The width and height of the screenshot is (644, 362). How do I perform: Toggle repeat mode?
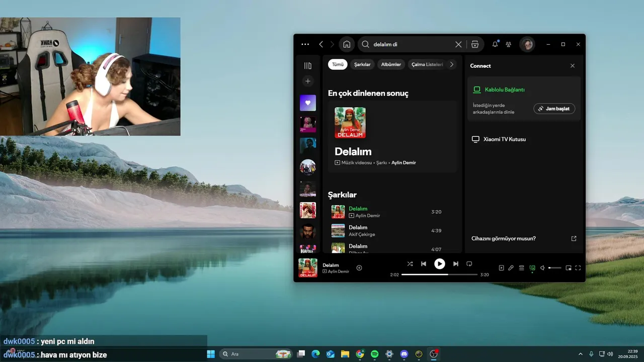(469, 264)
